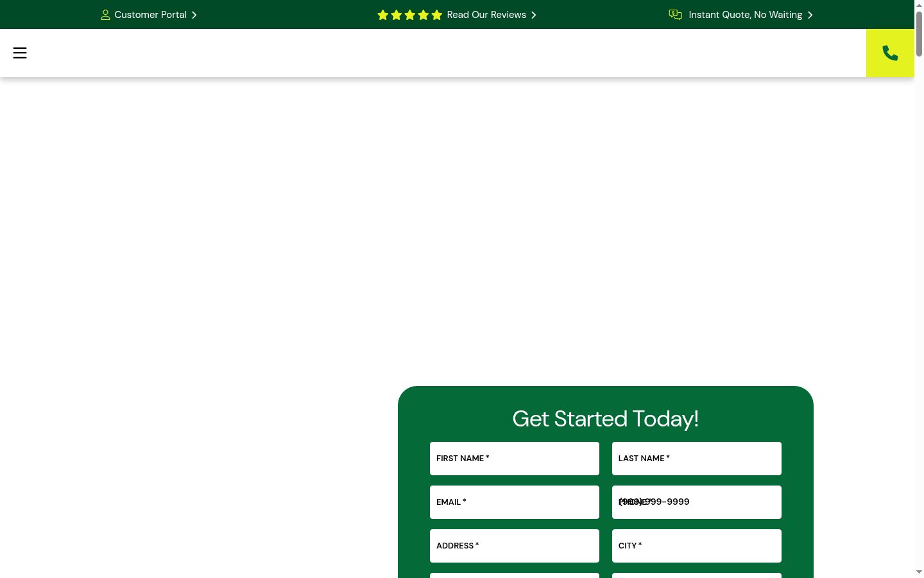
Task: Open the Read Our Reviews link
Action: 456,15
